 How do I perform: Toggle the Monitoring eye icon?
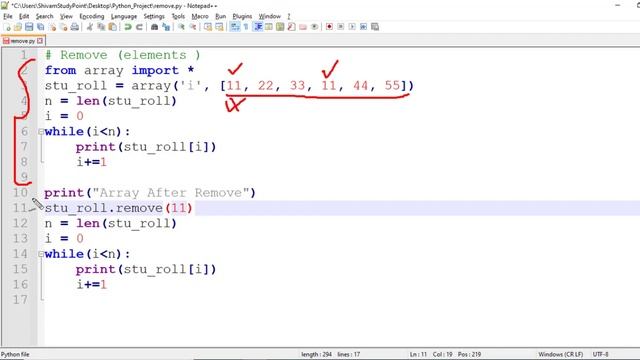(314, 27)
